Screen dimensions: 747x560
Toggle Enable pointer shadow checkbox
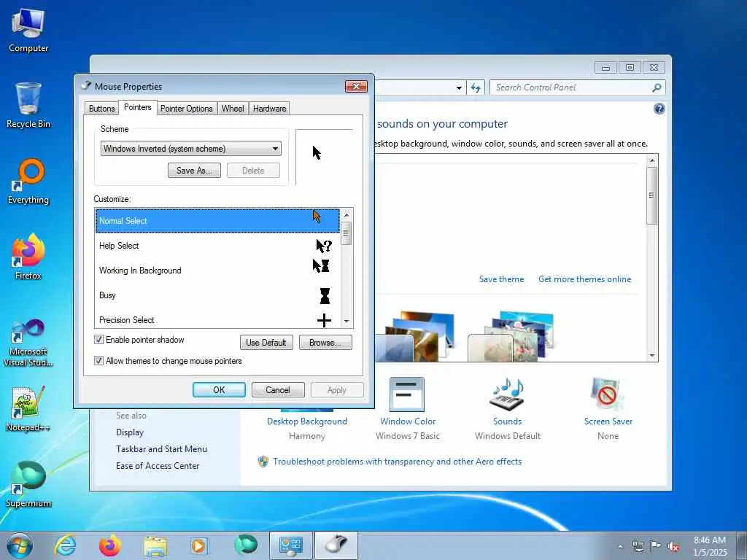98,340
